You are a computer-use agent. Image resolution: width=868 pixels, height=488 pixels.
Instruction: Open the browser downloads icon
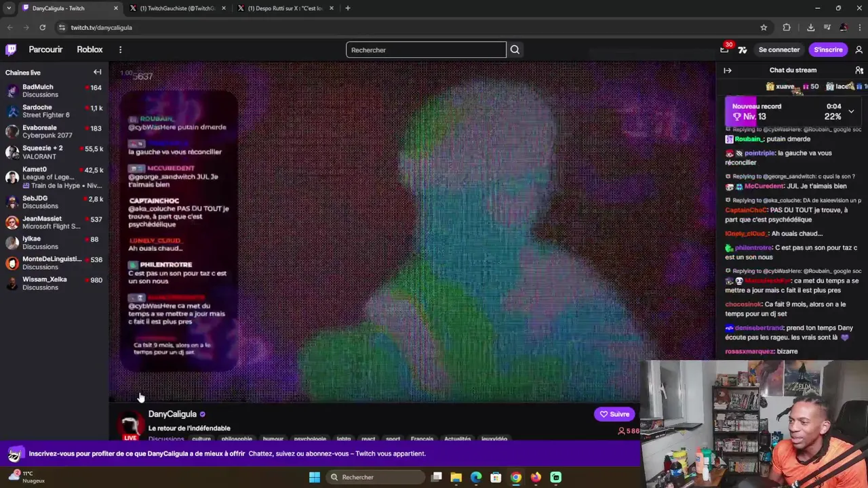pos(810,27)
